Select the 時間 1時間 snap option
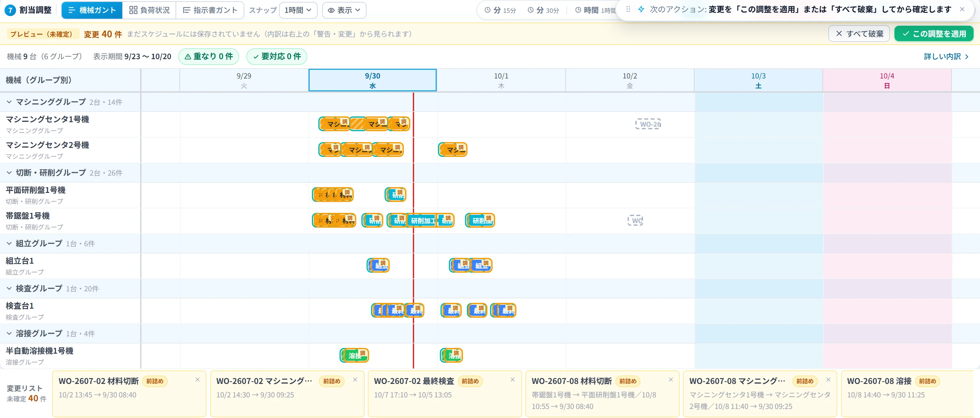This screenshot has height=418, width=980. (595, 10)
